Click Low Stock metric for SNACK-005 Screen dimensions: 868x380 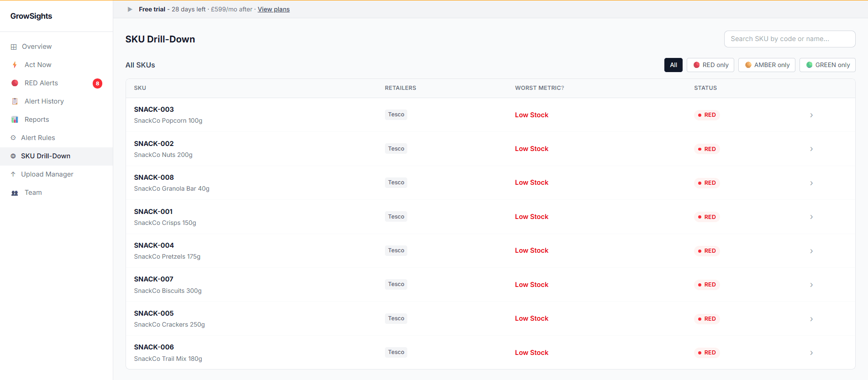531,318
